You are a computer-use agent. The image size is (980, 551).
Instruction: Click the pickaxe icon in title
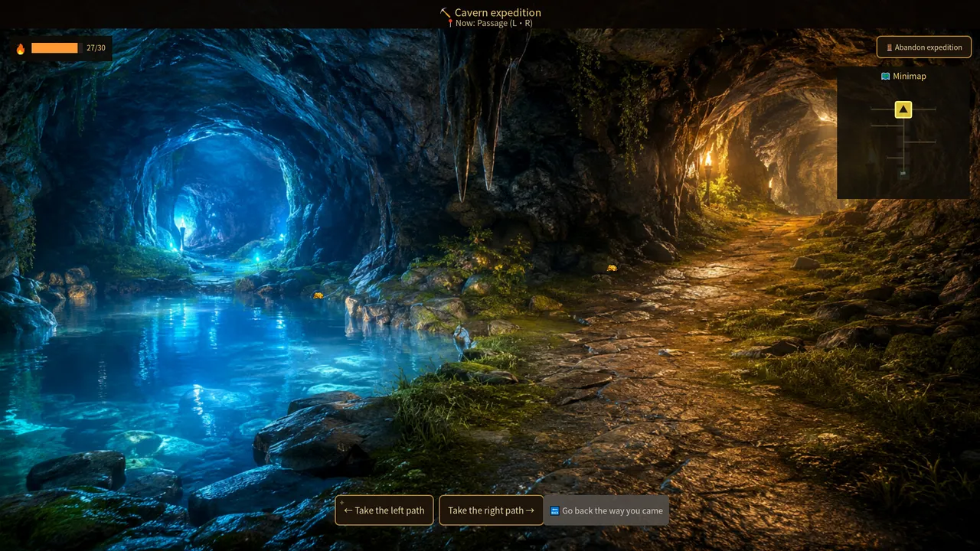[x=446, y=13]
